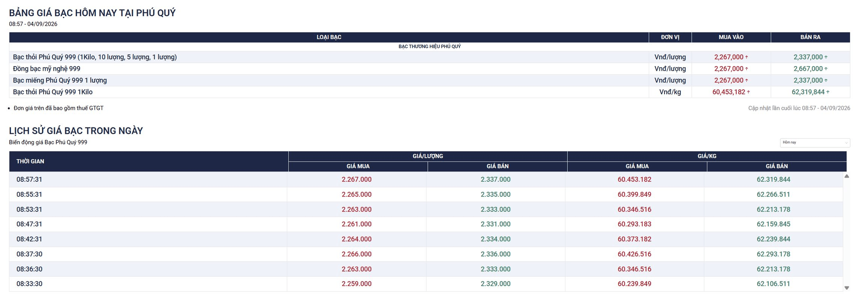Click the history table scroll-up arrow
The image size is (868, 303).
click(x=846, y=176)
